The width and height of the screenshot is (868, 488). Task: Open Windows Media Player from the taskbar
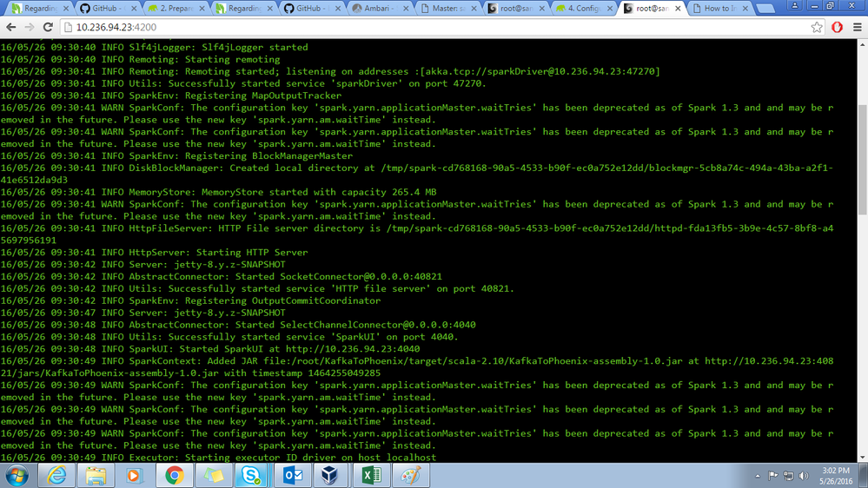pyautogui.click(x=134, y=475)
